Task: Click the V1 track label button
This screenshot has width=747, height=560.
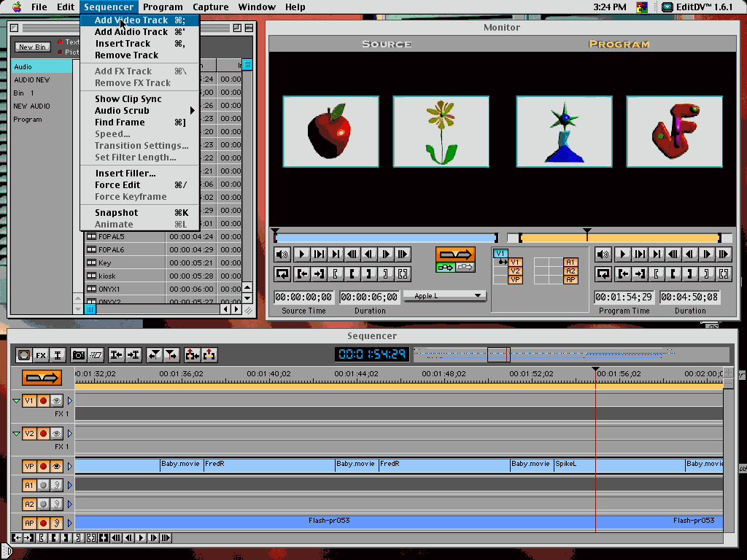Action: (29, 401)
